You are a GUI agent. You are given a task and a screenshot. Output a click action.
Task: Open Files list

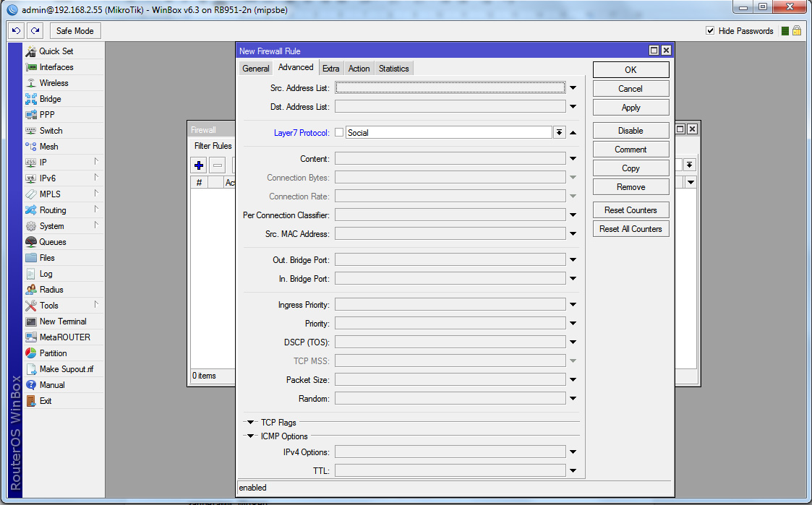pyautogui.click(x=63, y=258)
